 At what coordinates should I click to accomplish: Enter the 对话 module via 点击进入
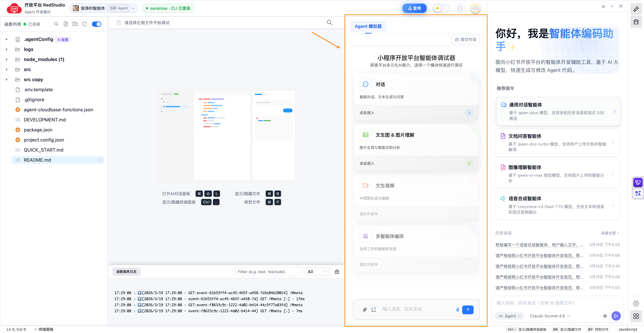click(416, 113)
